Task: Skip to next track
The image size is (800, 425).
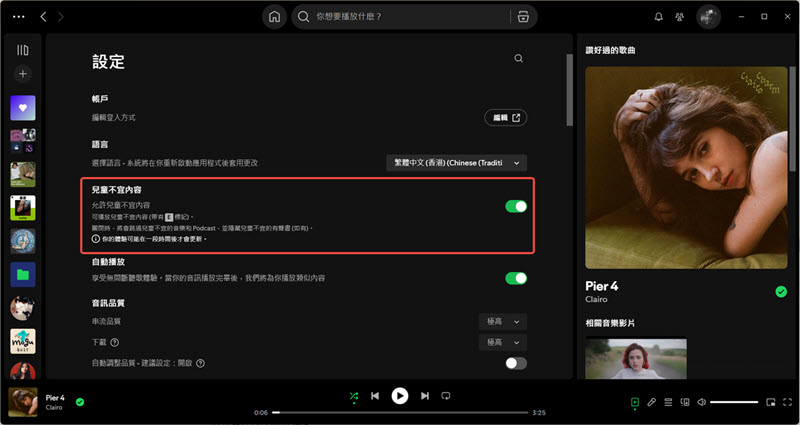Action: coord(424,396)
